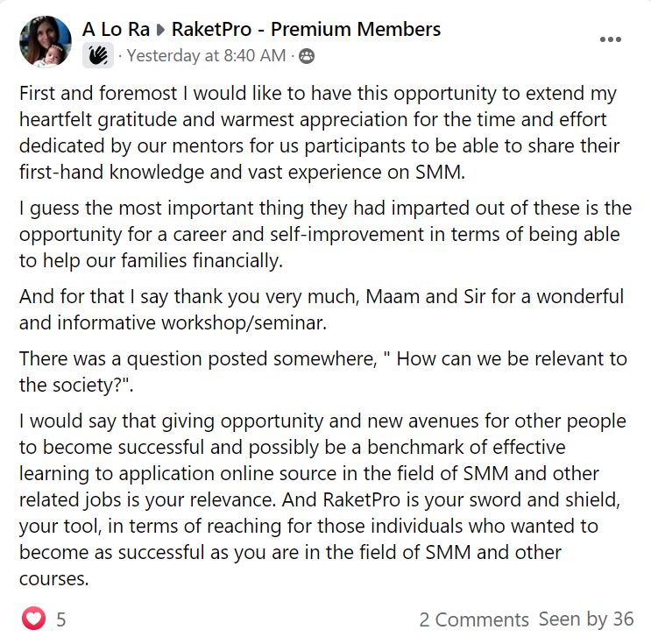Go to RaketPro - Premium Members group
Image resolution: width=651 pixels, height=644 pixels.
pos(306,30)
